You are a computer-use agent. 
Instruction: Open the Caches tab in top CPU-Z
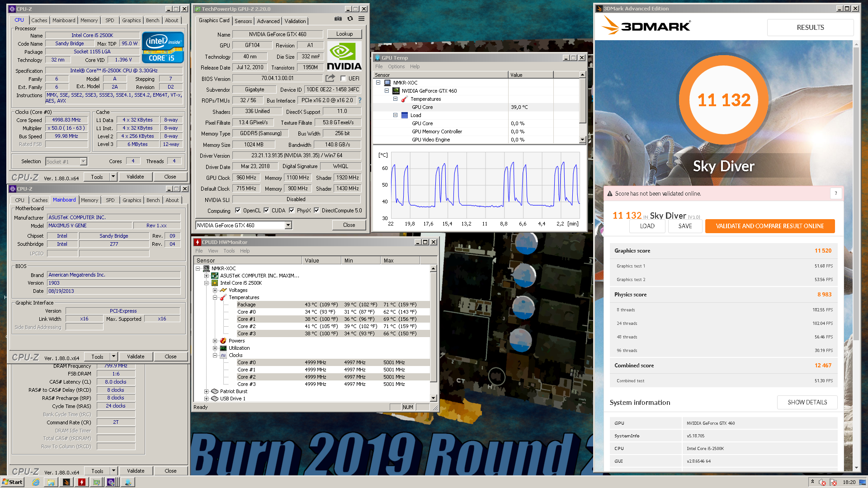point(39,20)
